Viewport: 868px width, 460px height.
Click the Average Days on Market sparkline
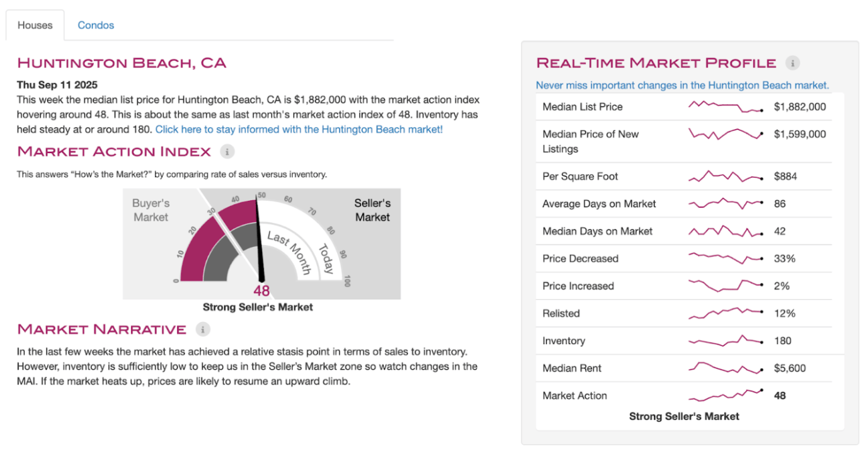[x=726, y=204]
